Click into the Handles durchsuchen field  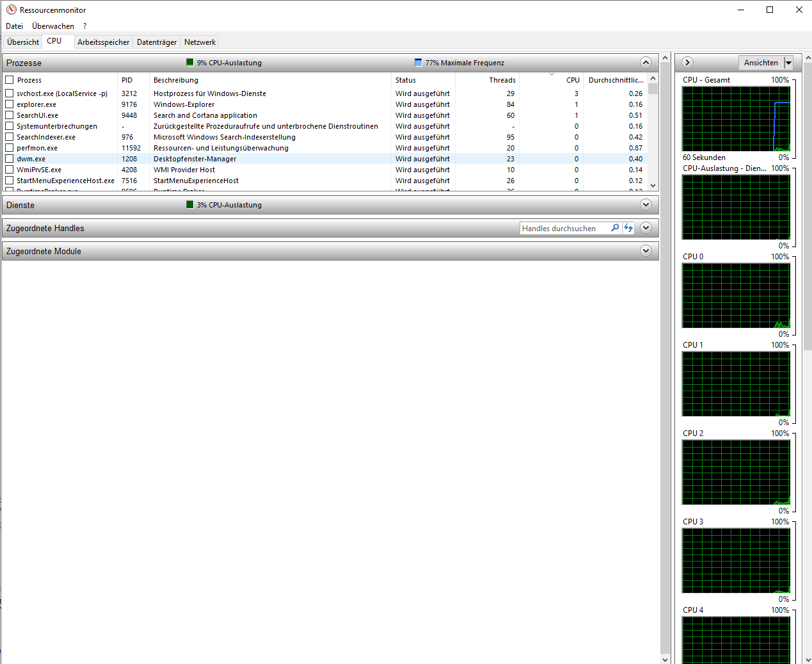[564, 228]
